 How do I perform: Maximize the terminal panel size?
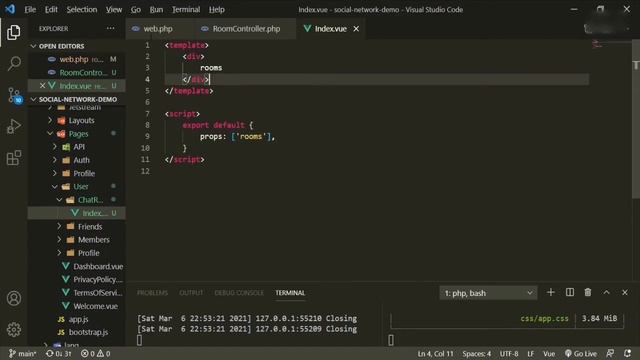click(607, 292)
